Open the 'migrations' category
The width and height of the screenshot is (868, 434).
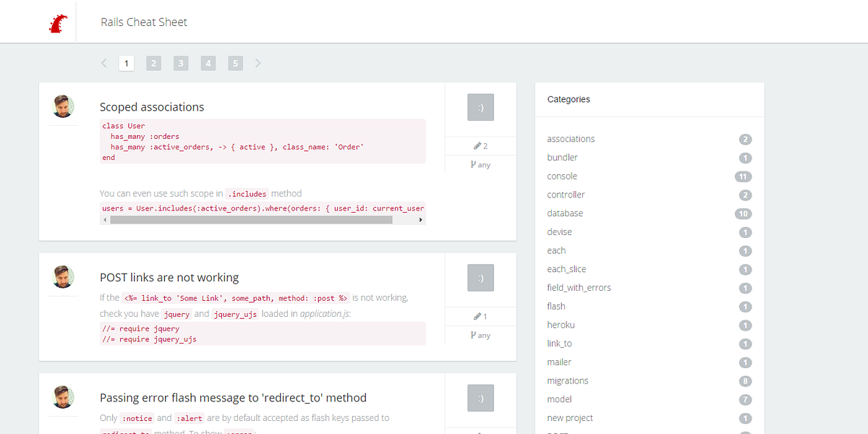point(568,380)
